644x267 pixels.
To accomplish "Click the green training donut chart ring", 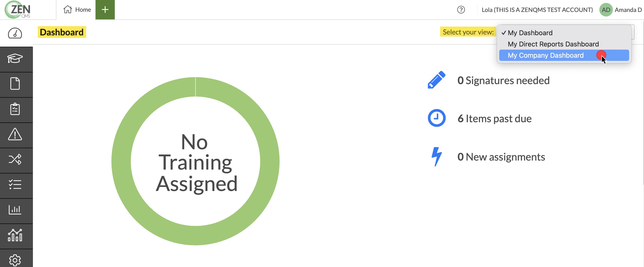I will (x=270, y=161).
